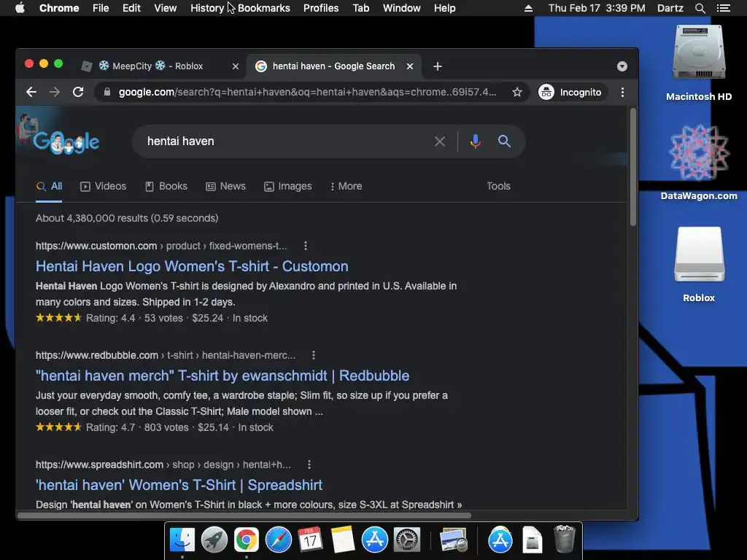Switch to News results

click(x=226, y=186)
